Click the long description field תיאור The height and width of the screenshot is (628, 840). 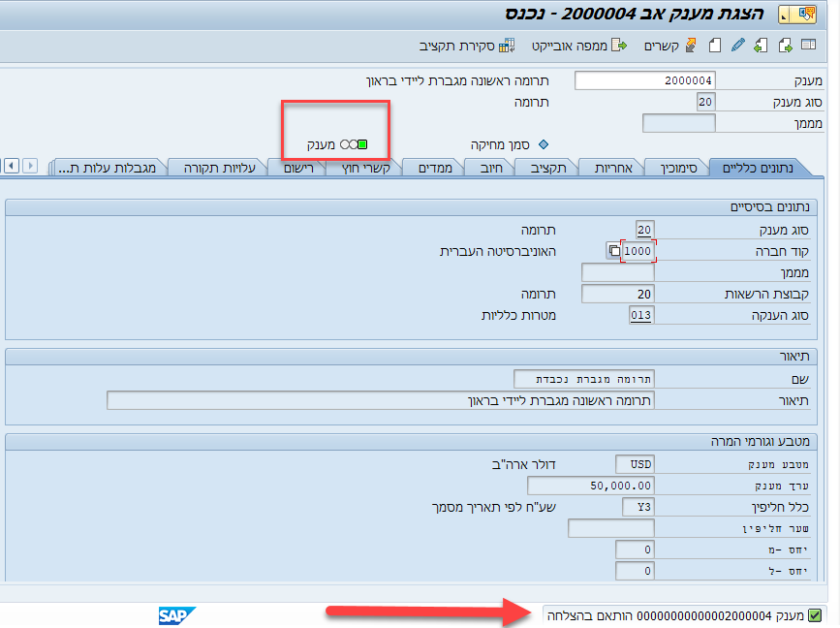[381, 401]
